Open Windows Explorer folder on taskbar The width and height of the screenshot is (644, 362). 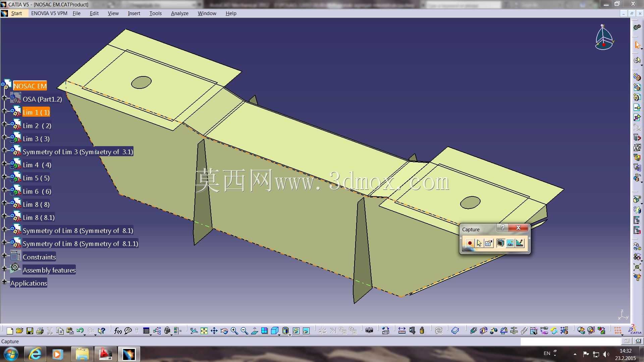[82, 354]
